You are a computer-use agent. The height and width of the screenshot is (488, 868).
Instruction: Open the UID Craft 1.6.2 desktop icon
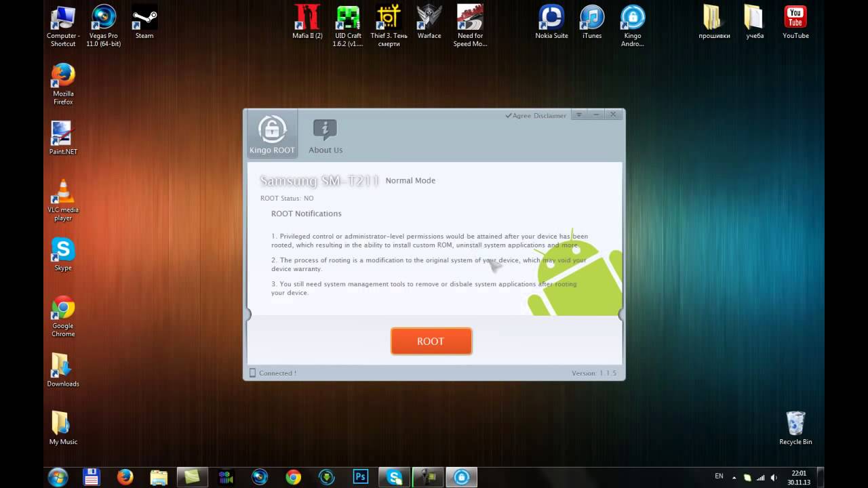(348, 26)
